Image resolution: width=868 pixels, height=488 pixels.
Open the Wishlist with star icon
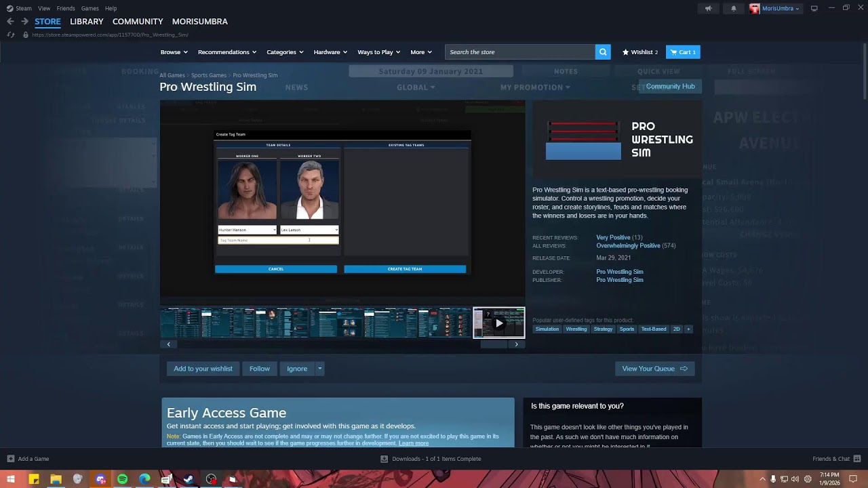[x=640, y=52]
